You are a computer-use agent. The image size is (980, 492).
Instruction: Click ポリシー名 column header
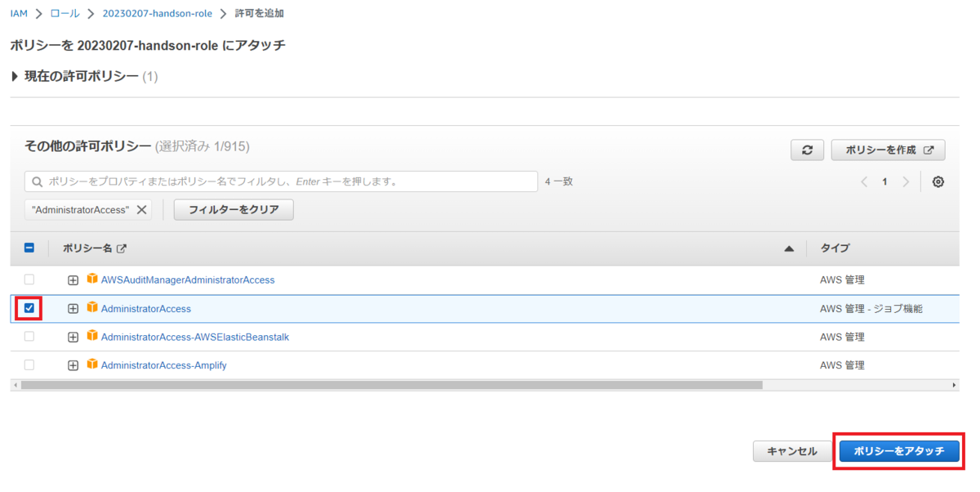[x=88, y=248]
